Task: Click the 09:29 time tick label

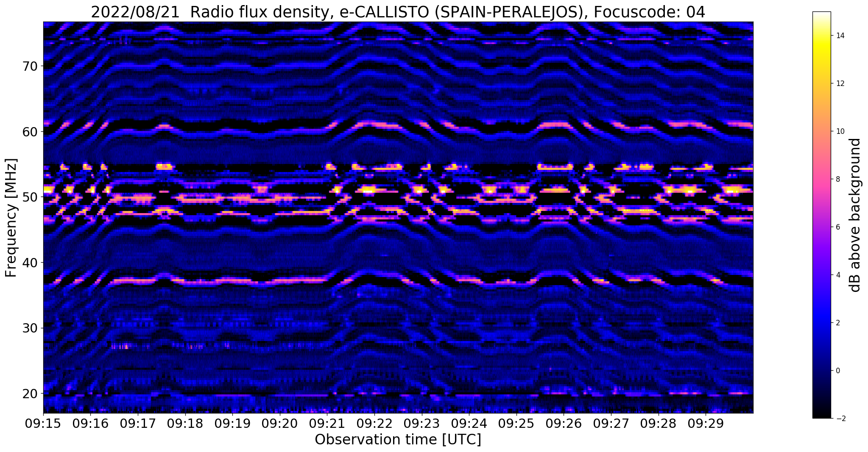Action: point(706,423)
